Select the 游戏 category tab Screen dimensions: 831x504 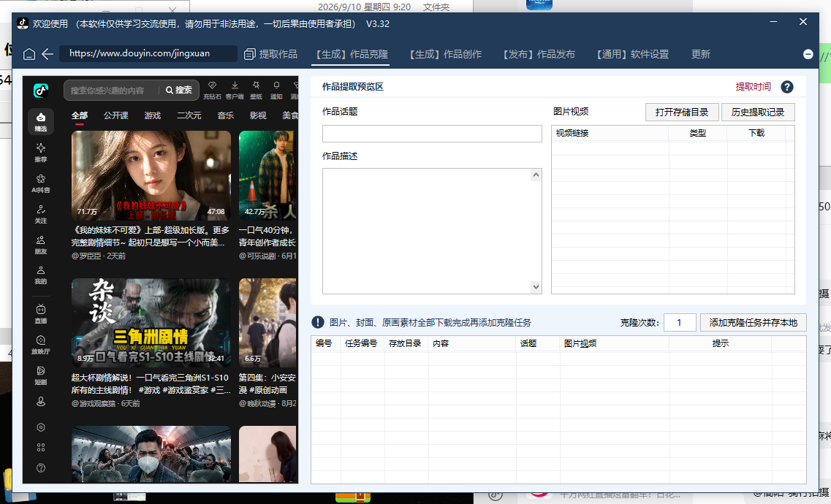click(x=153, y=115)
